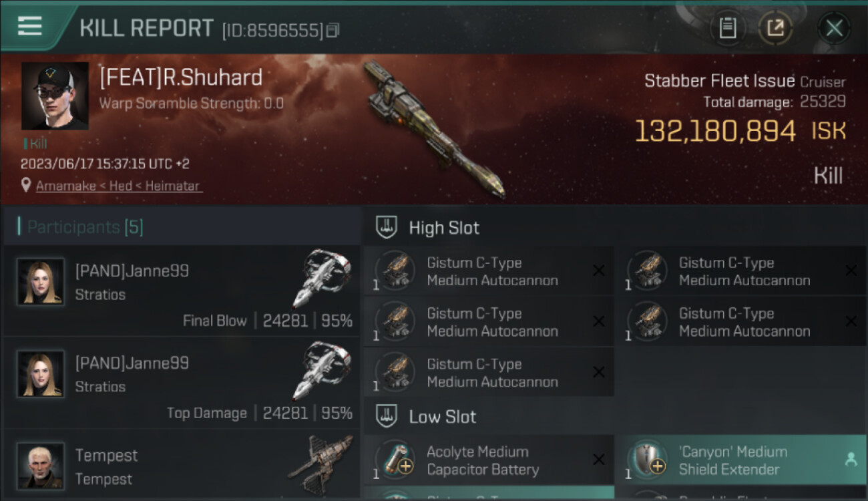Open the hamburger menu icon
The image size is (868, 501).
click(x=30, y=27)
